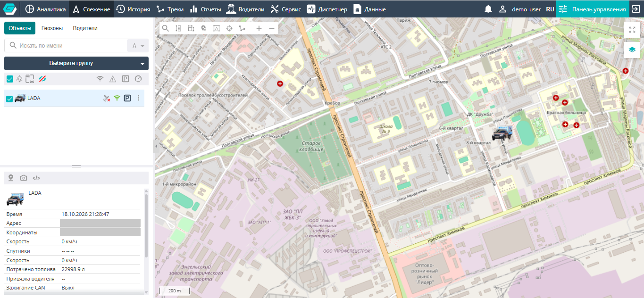This screenshot has height=298, width=644.
Task: Select the distance ruler measuring tool
Action: (178, 28)
